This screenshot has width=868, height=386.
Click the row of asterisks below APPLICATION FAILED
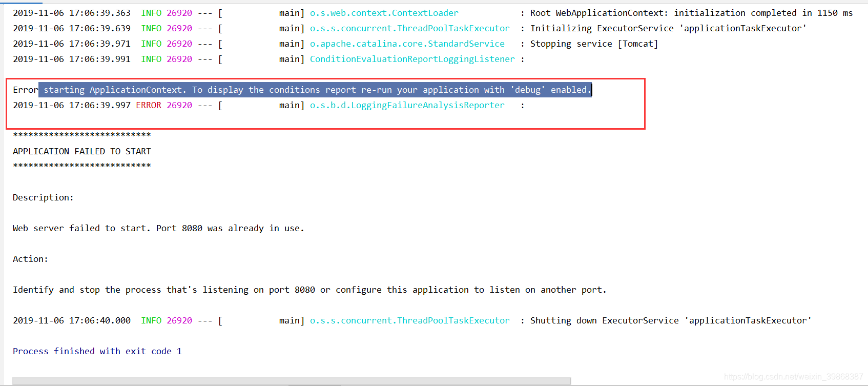[82, 166]
